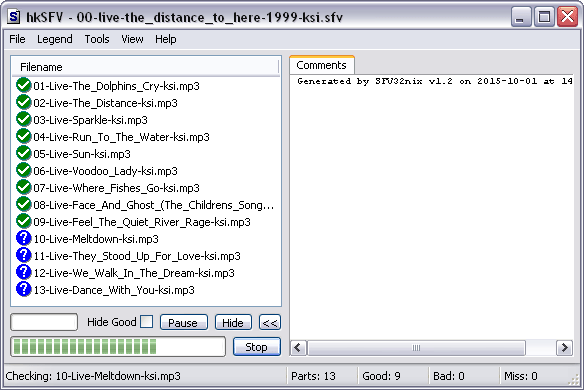Select file 11-Live-They_Stood_Up_For_Love-ksi.mp3

click(137, 256)
